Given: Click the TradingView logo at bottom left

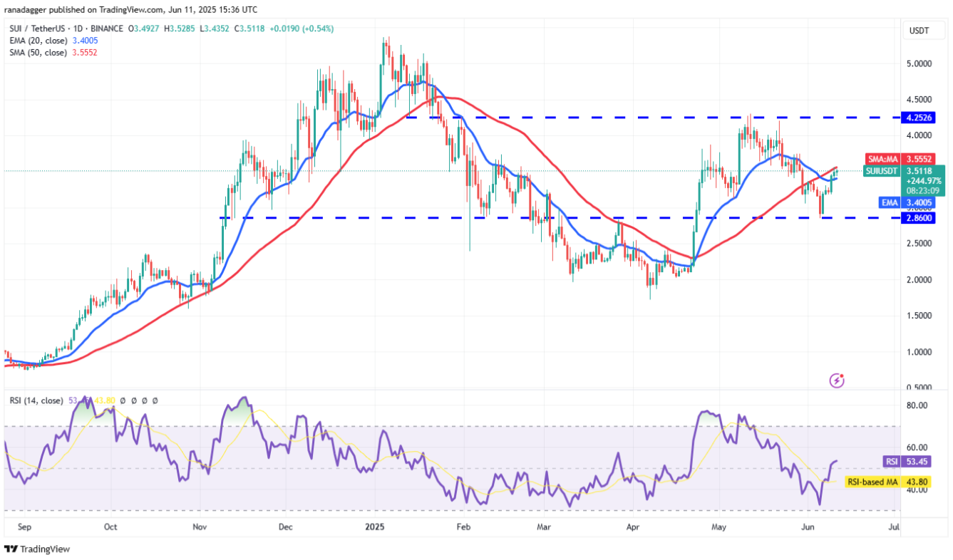Looking at the screenshot, I should (37, 549).
